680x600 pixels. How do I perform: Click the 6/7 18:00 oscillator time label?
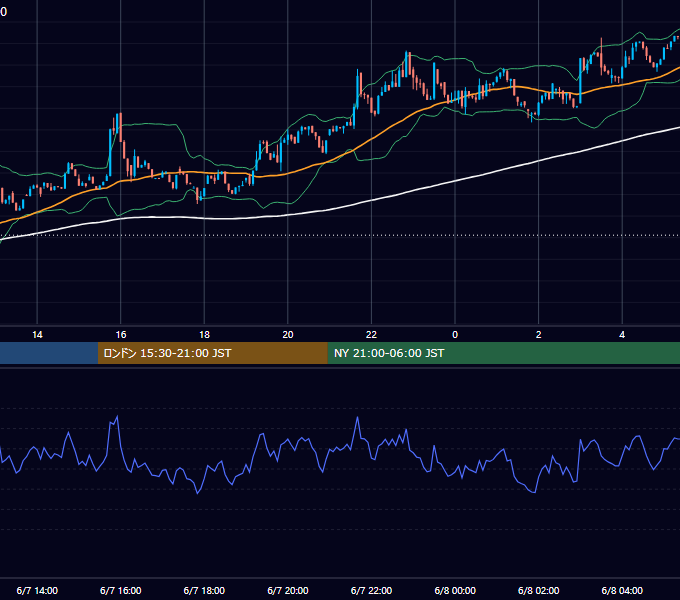click(x=204, y=590)
